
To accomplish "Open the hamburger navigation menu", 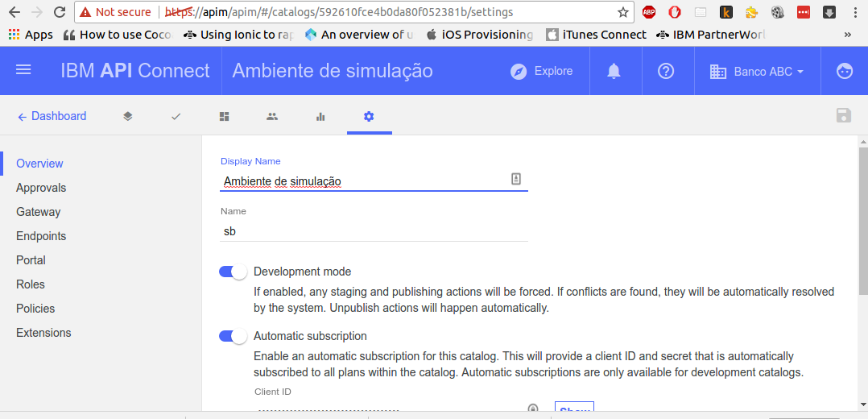I will [23, 70].
